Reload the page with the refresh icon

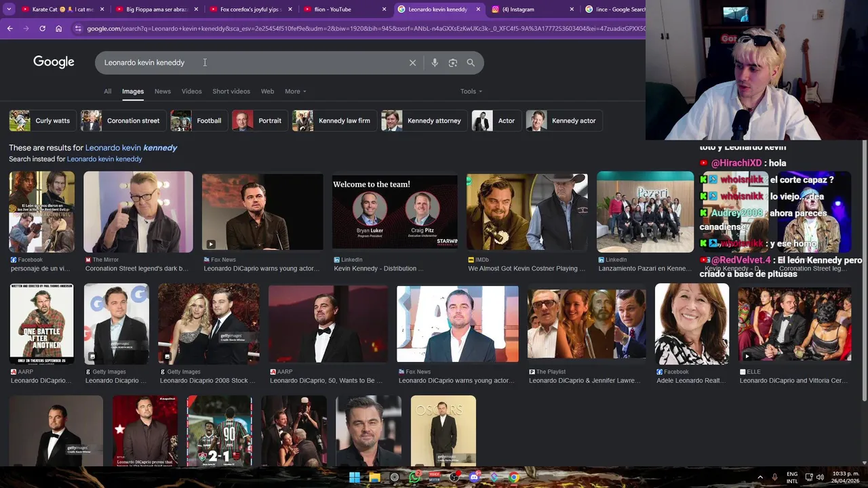tap(42, 28)
